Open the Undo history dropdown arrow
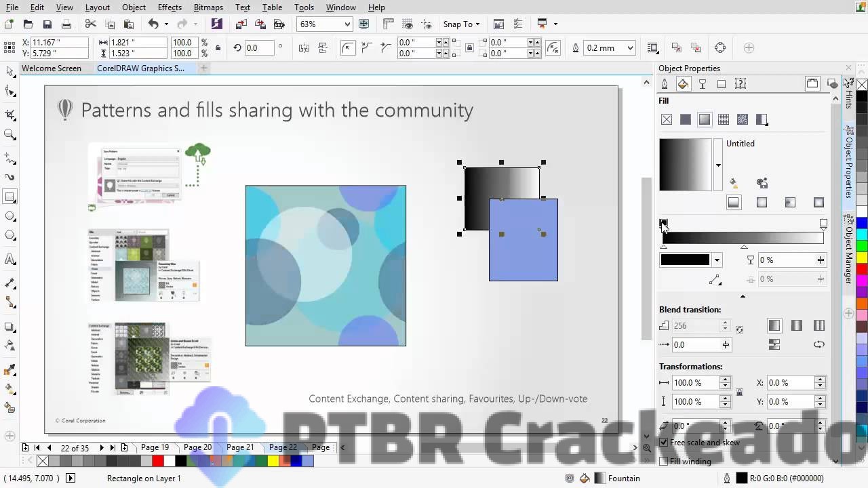 tap(165, 24)
